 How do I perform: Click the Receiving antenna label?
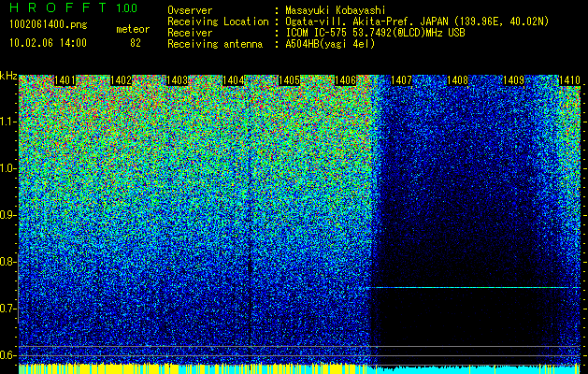click(x=215, y=45)
